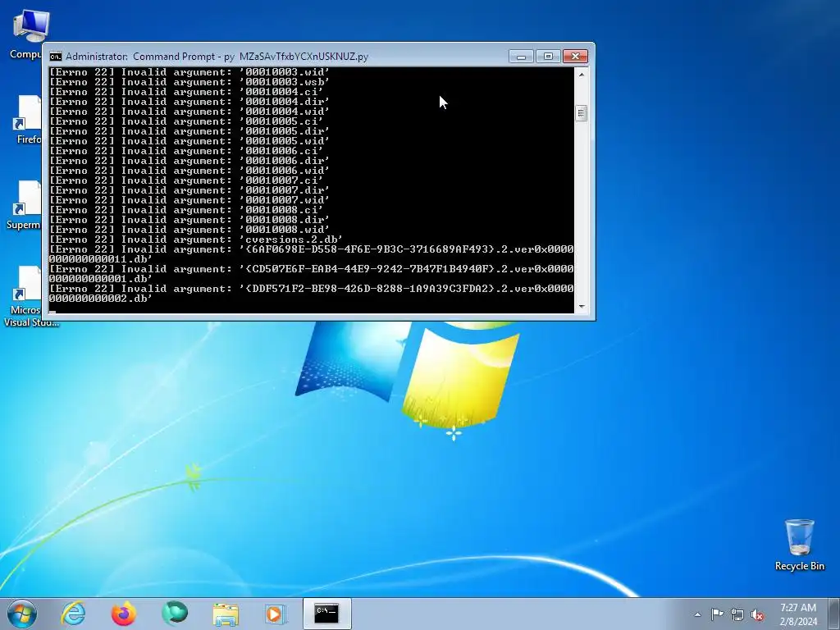Click the '00010005.ci' error line
Screen dimensions: 840x630
pos(186,121)
